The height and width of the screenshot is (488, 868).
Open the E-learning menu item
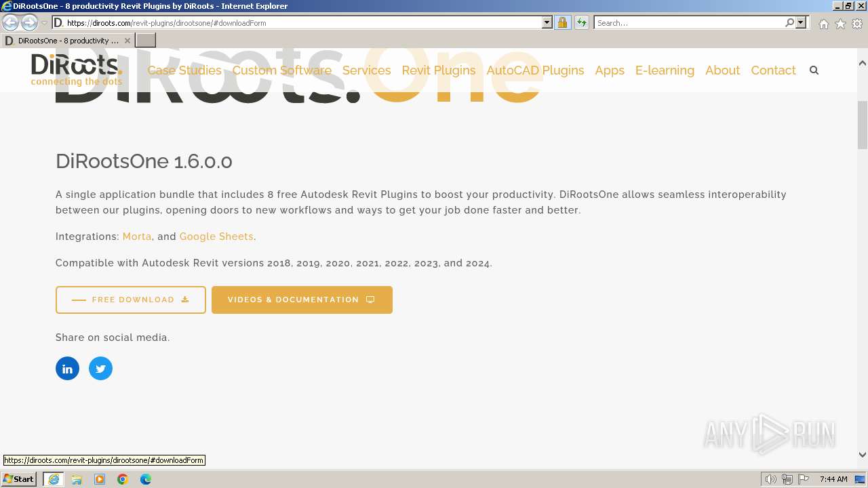click(x=665, y=70)
